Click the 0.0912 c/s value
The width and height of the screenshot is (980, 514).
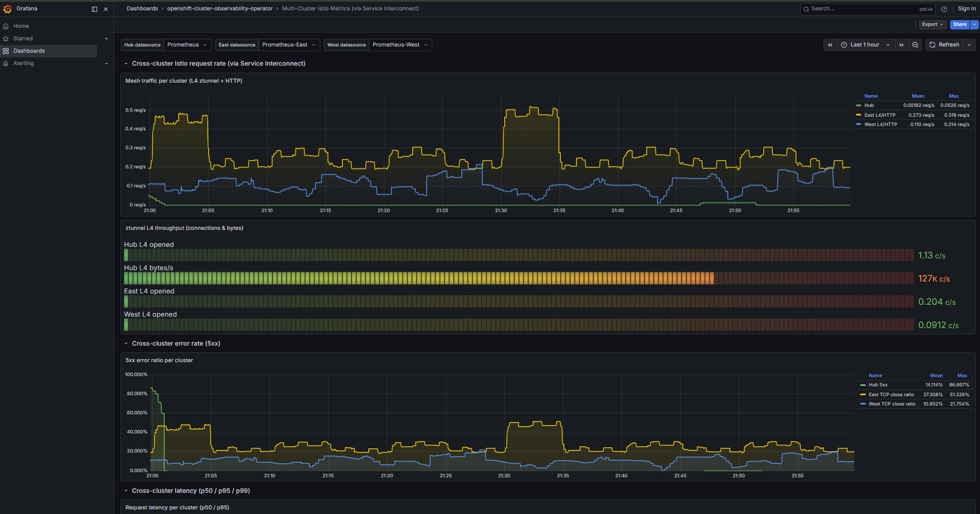[938, 325]
